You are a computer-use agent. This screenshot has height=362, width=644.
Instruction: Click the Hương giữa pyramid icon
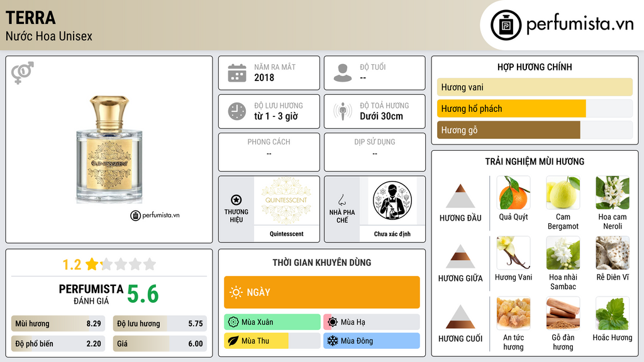click(x=460, y=256)
